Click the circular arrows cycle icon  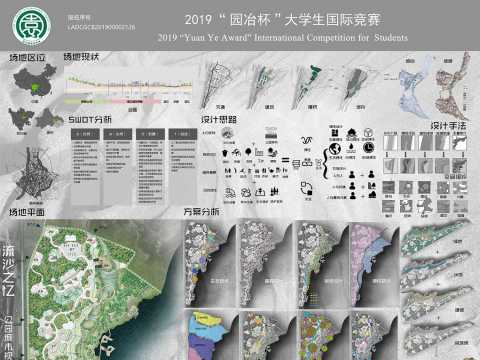[x=307, y=189]
